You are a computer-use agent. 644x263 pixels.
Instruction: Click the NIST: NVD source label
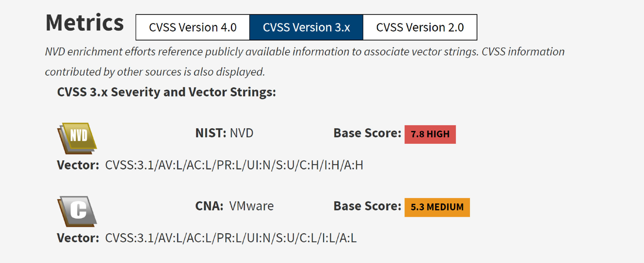coord(224,133)
